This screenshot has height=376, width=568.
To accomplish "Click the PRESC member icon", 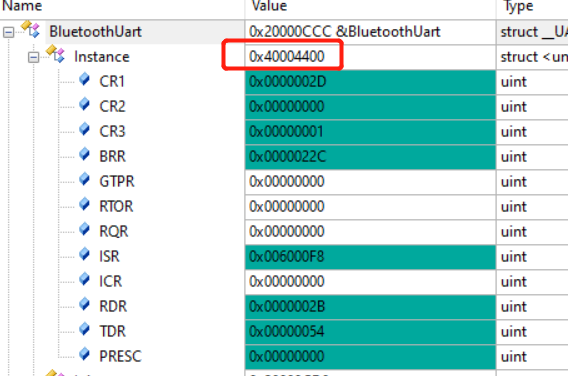I will point(84,354).
